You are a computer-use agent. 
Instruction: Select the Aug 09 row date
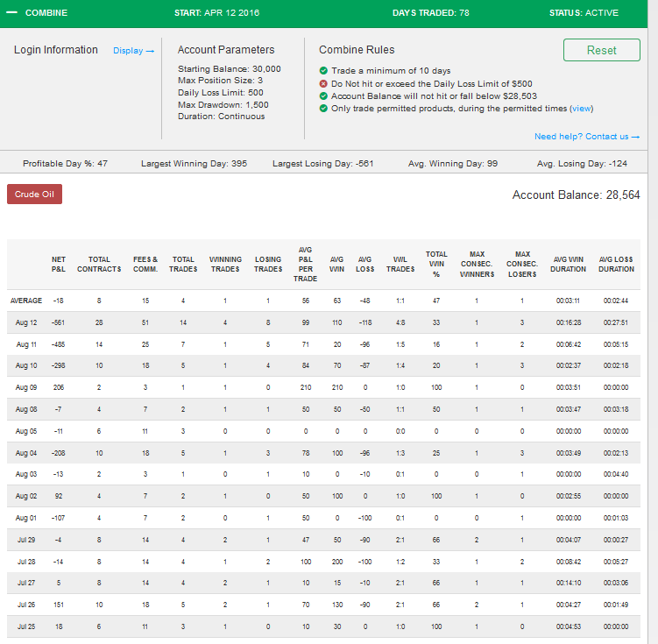coord(26,387)
